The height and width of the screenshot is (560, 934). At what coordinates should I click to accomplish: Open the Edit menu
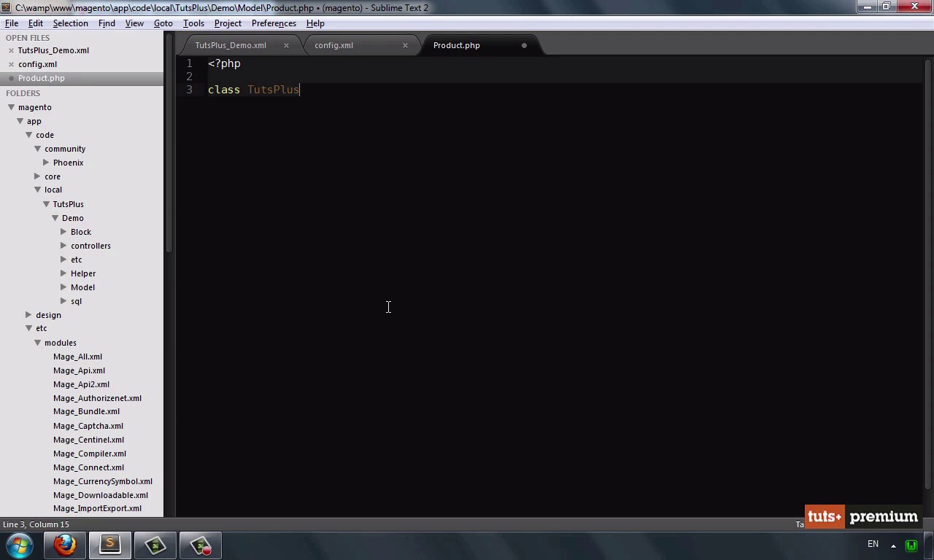[35, 23]
